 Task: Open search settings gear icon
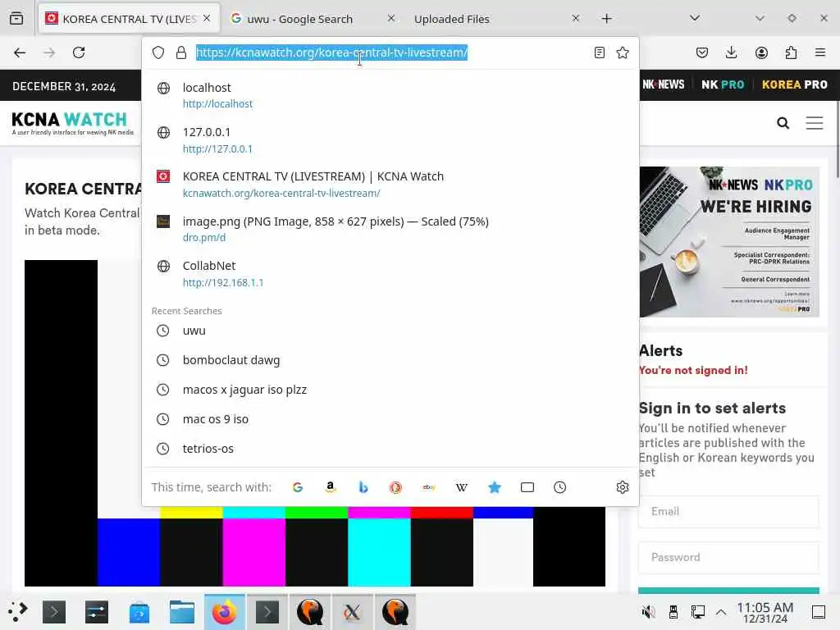click(x=623, y=487)
